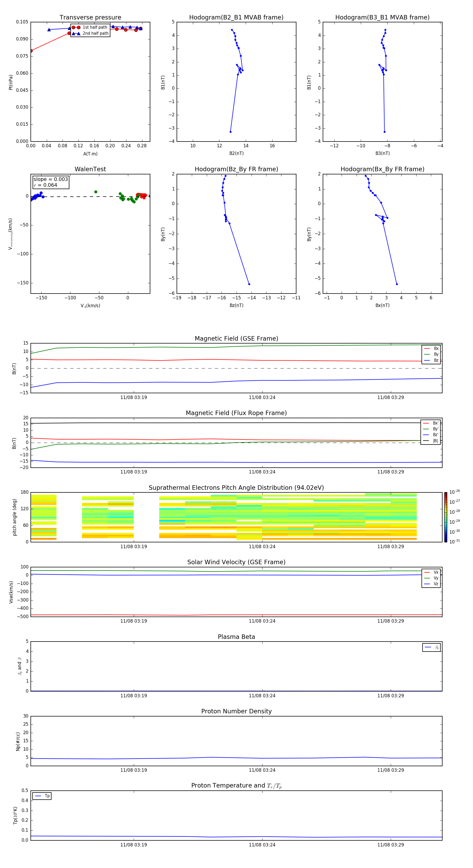The image size is (473, 868).
Task: Select the "Tp" legend entry
Action: (x=42, y=796)
